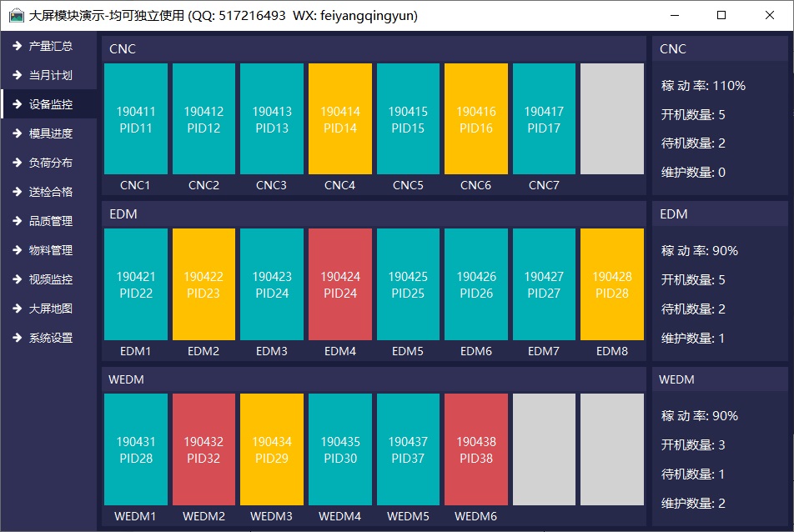Image resolution: width=794 pixels, height=532 pixels.
Task: Click the arrow icon next to 当月计划
Action: coord(16,75)
